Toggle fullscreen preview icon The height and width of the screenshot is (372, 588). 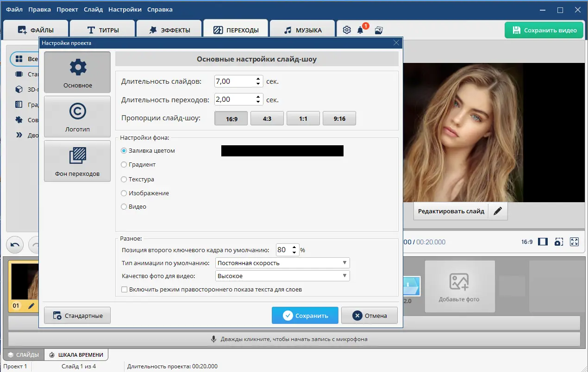tap(575, 242)
